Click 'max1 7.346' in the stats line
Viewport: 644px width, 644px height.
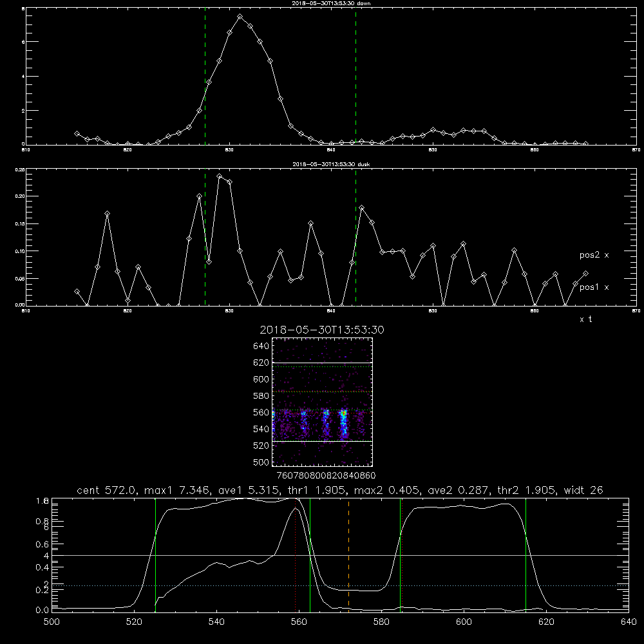click(x=178, y=490)
